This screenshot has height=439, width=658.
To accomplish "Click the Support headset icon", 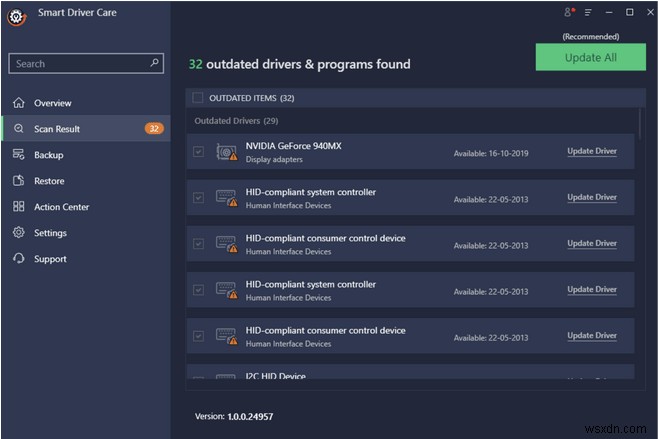I will [19, 259].
